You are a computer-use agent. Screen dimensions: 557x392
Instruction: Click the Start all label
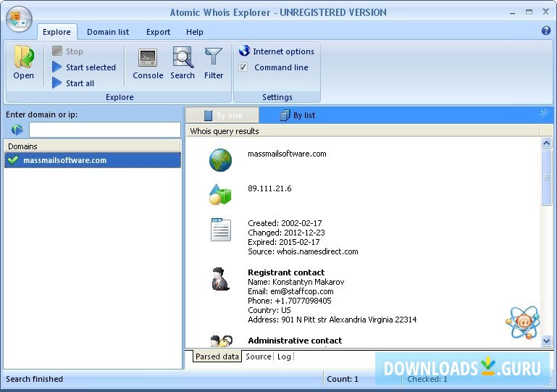coord(80,83)
